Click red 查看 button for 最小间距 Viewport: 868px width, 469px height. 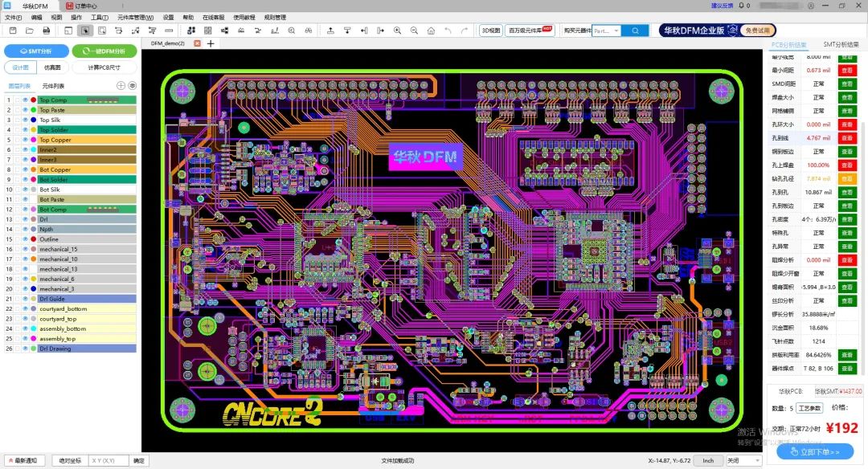click(x=847, y=70)
